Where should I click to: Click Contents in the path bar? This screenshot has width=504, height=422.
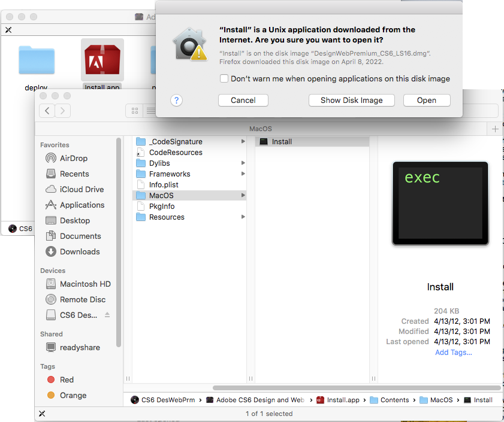(390, 400)
